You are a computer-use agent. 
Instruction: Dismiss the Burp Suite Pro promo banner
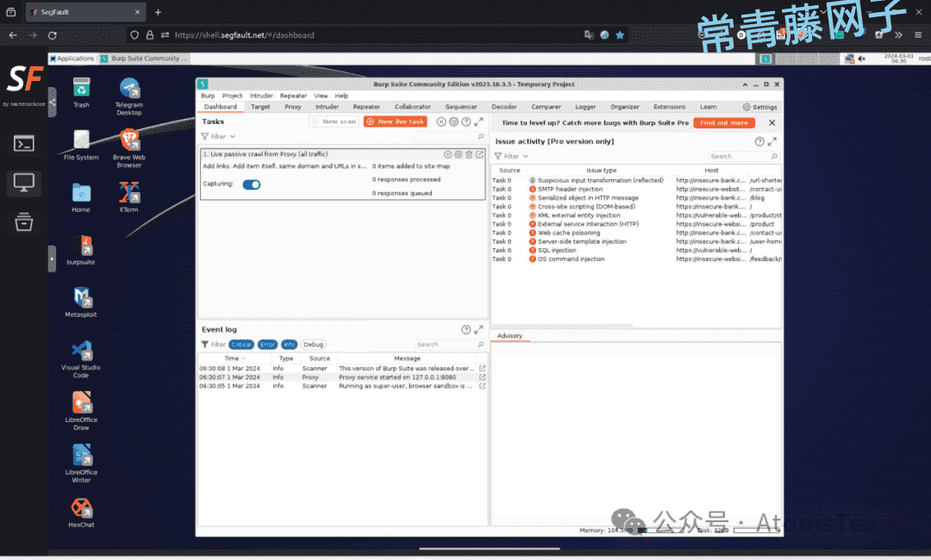click(x=772, y=123)
